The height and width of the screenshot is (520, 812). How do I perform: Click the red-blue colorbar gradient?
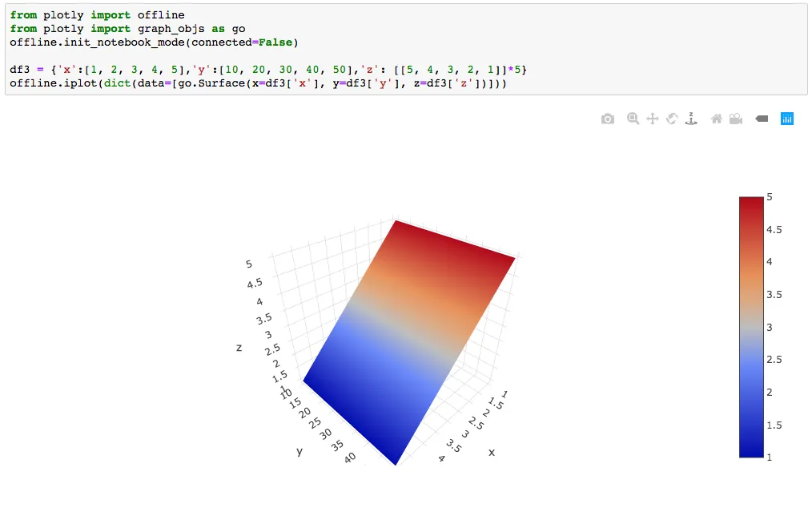[x=751, y=327]
